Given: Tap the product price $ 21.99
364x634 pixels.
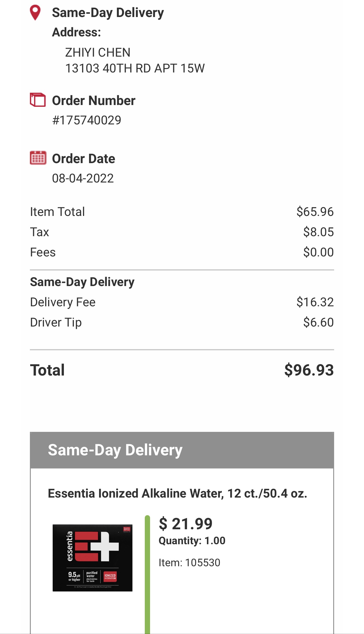Looking at the screenshot, I should pos(186,524).
